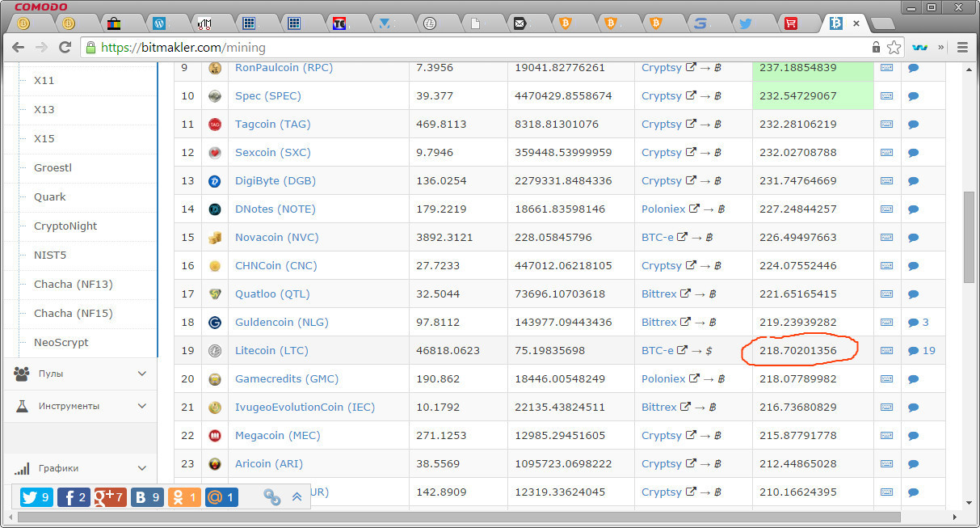Click the Litecoin coin logo
980x528 pixels.
coord(215,351)
